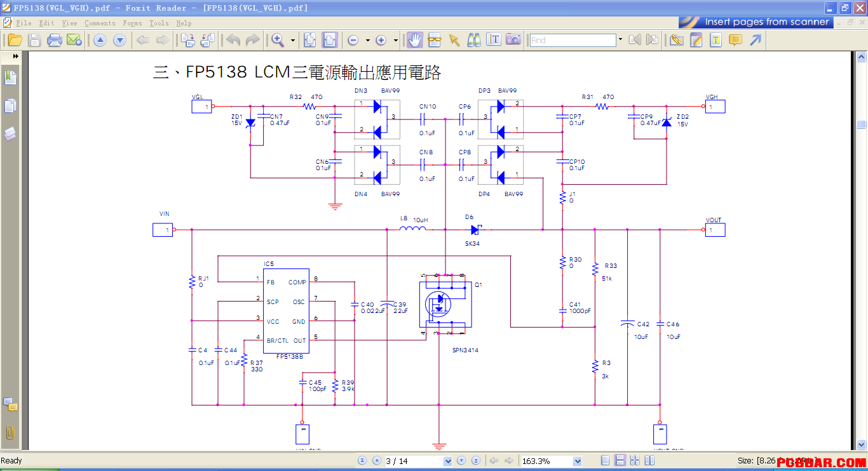Viewport: 868px width, 471px height.
Task: Click the Redo curved arrow icon
Action: pyautogui.click(x=252, y=40)
